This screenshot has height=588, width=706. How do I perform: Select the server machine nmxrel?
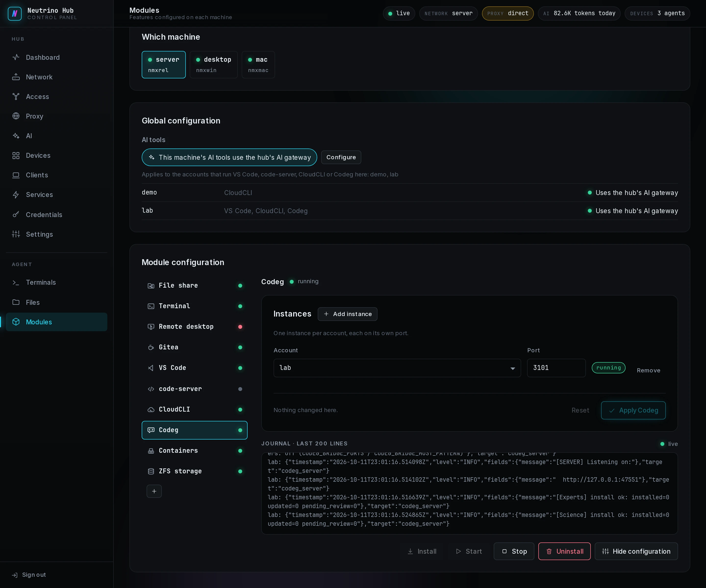coord(164,64)
